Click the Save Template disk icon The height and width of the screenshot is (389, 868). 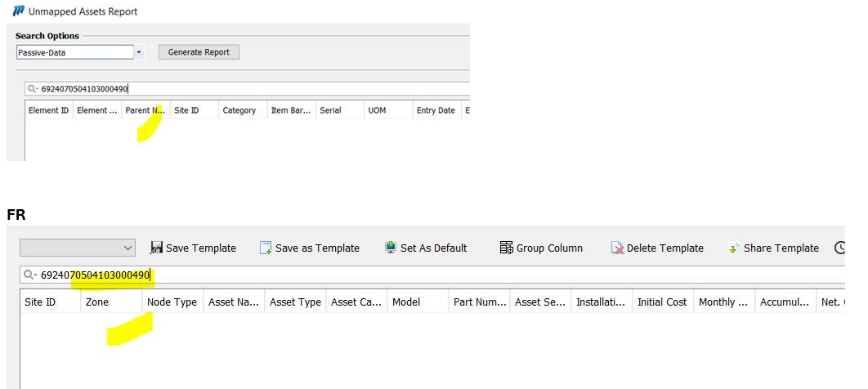[156, 248]
